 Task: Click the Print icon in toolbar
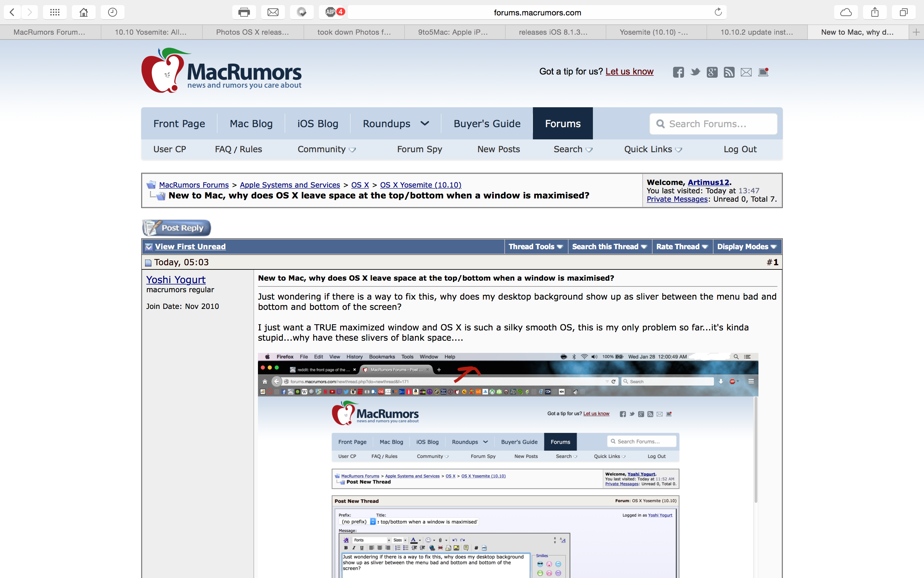[x=244, y=12]
